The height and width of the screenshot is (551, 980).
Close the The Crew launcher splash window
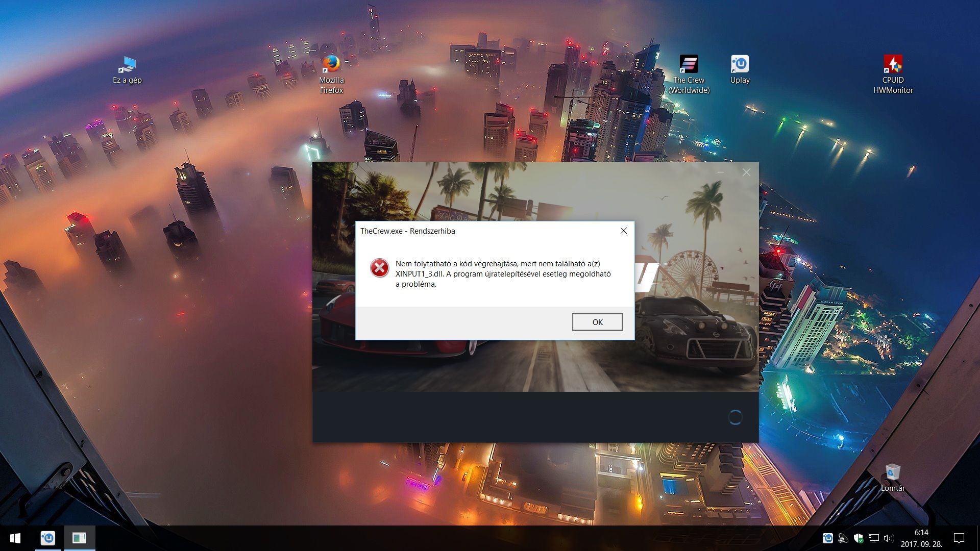click(746, 172)
